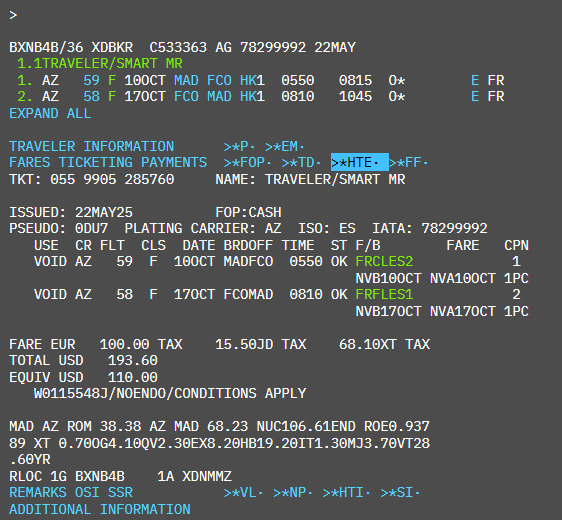Click the RLOC 1G BXNB4B text

pyautogui.click(x=67, y=477)
